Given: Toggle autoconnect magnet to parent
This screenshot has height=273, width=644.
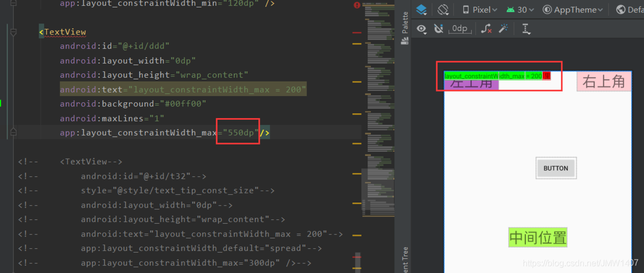Looking at the screenshot, I should point(438,29).
